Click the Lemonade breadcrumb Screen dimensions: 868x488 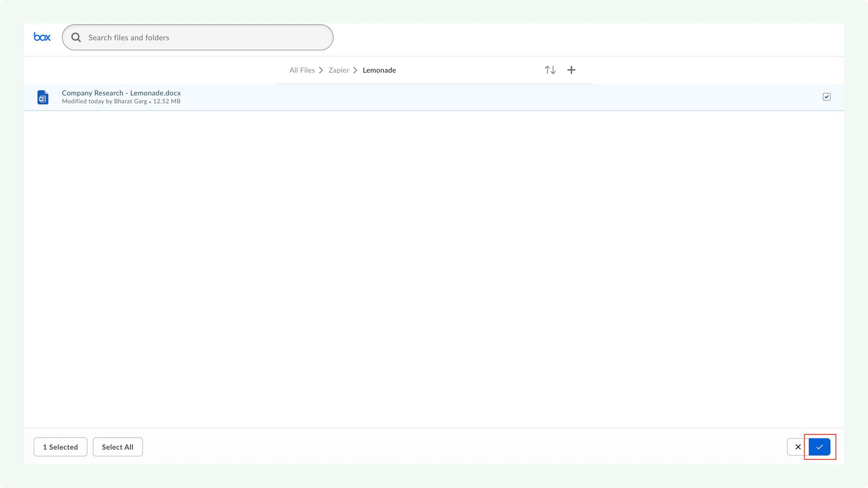(379, 70)
